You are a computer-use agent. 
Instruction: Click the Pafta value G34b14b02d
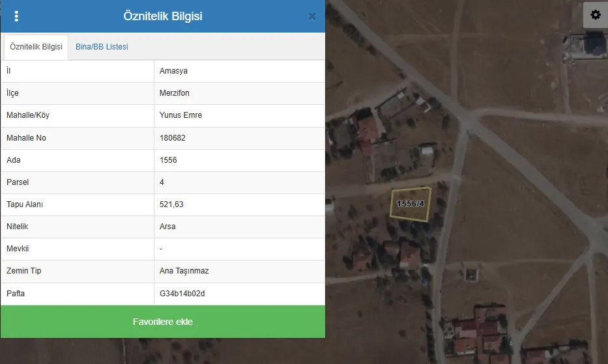(182, 294)
